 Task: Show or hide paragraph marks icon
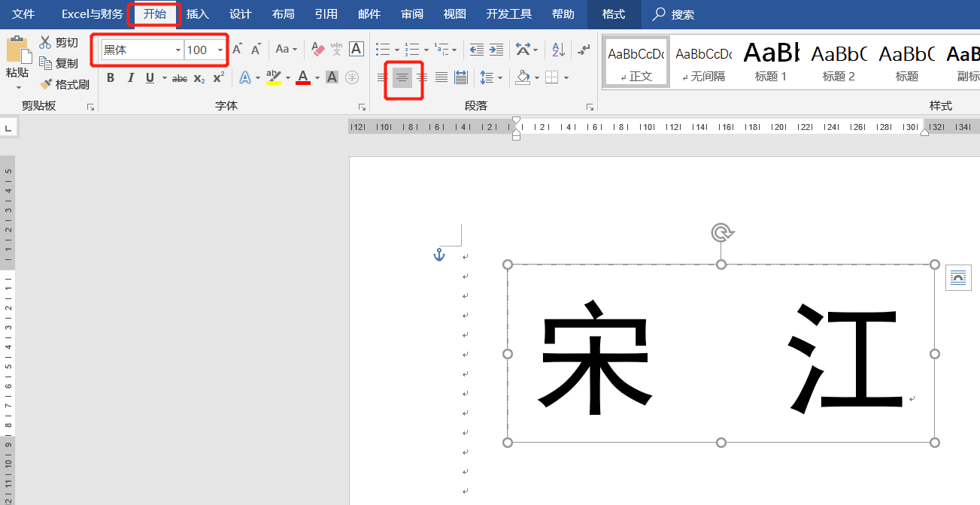tap(584, 50)
